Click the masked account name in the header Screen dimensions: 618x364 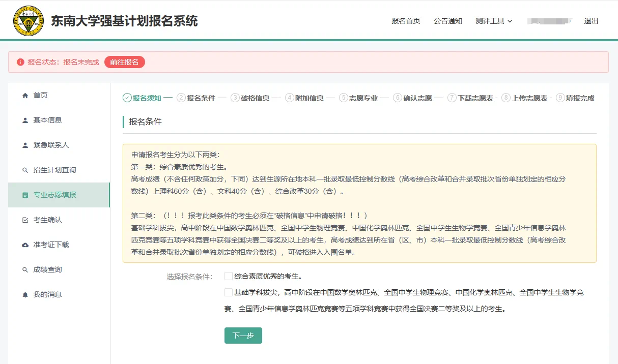pyautogui.click(x=550, y=21)
